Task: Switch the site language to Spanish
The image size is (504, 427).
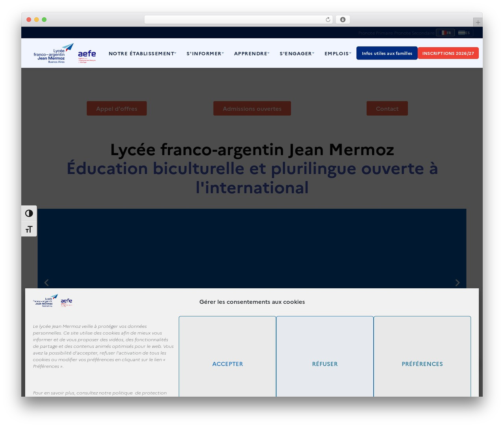Action: point(464,33)
